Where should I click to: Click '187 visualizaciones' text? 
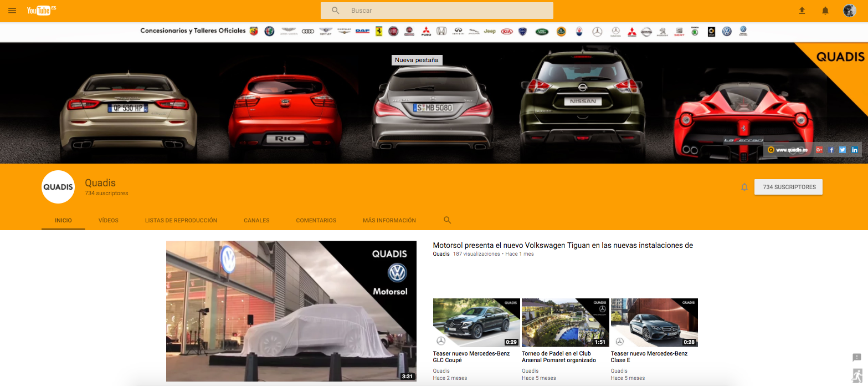[476, 254]
